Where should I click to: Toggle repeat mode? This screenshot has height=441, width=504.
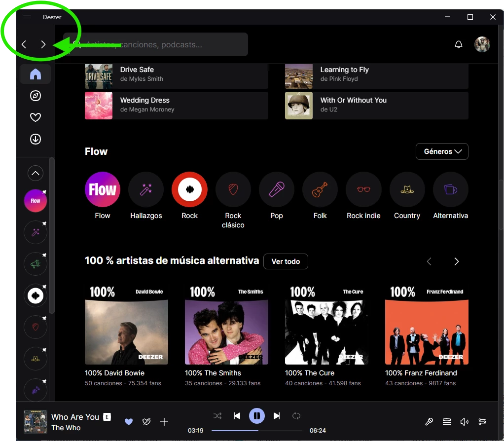click(296, 416)
